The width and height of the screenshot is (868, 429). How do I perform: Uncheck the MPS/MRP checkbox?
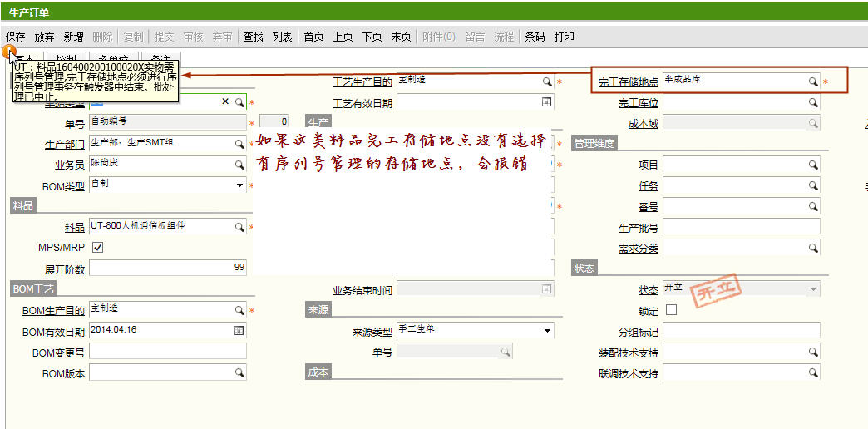[x=97, y=248]
